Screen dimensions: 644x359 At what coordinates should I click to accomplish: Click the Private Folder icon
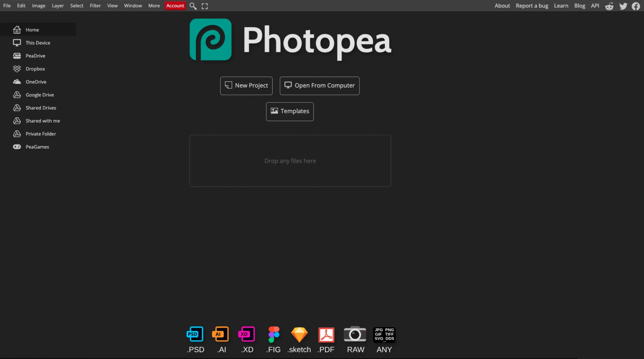click(17, 134)
